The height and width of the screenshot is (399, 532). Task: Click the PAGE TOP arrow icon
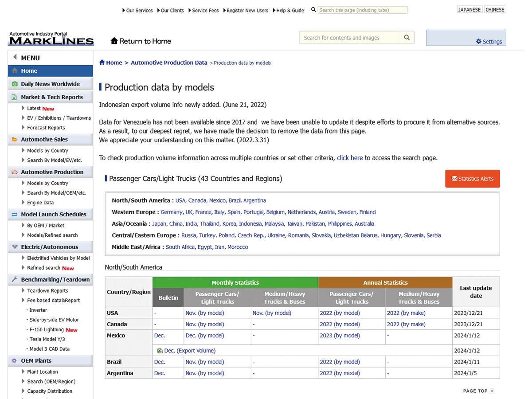tap(492, 391)
